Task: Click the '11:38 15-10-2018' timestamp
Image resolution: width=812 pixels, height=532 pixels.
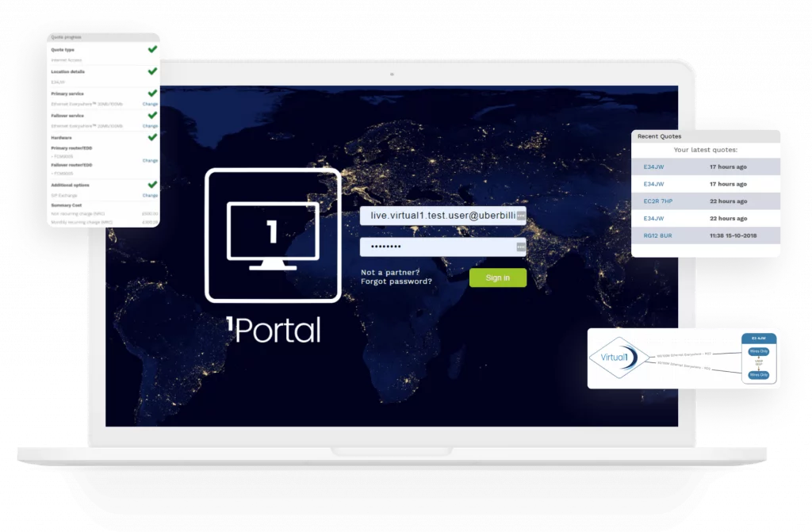Action: pyautogui.click(x=733, y=235)
